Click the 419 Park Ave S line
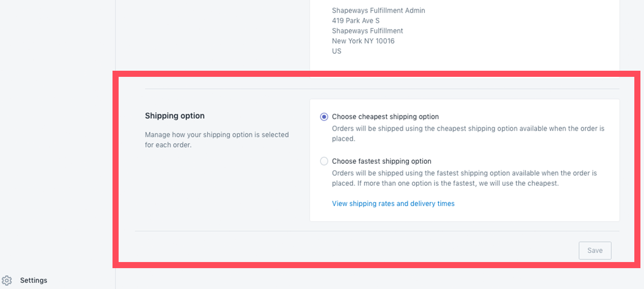The image size is (644, 289). [x=356, y=20]
